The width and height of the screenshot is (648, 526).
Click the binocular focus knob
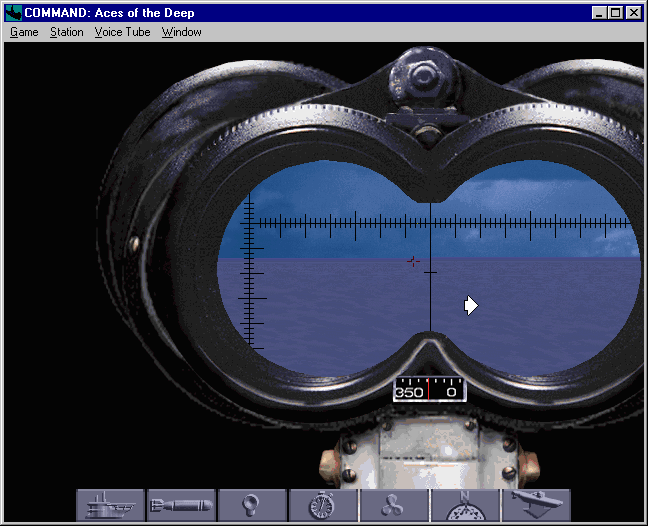tap(423, 77)
